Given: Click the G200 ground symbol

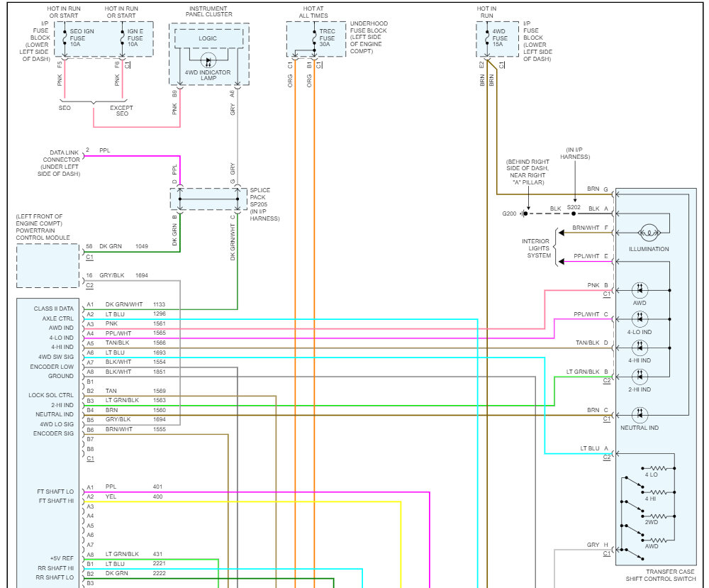Looking at the screenshot, I should [523, 213].
